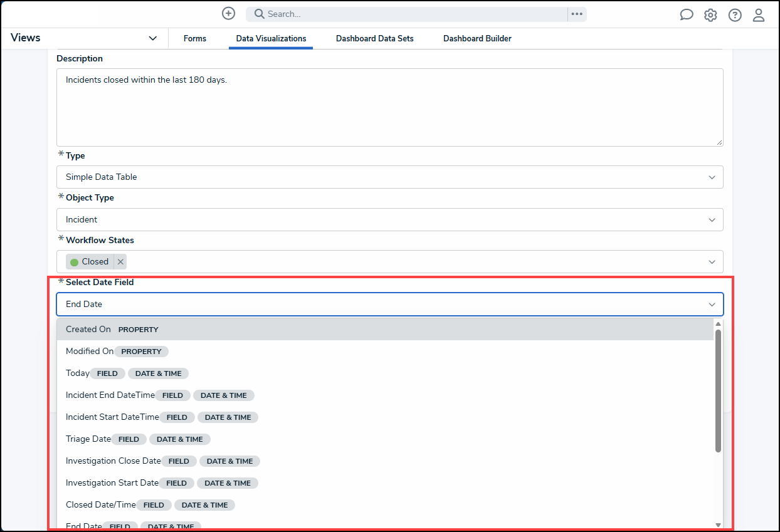Open the Dashboard Data Sets tab

[375, 38]
